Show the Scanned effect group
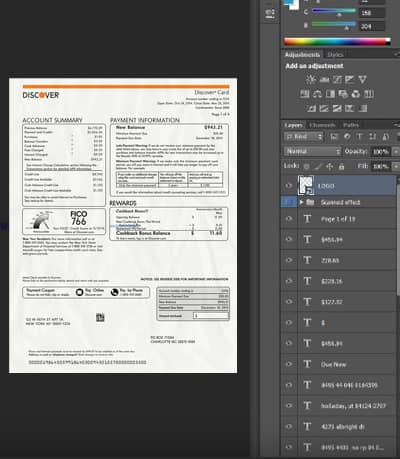The image size is (400, 459). 289,202
